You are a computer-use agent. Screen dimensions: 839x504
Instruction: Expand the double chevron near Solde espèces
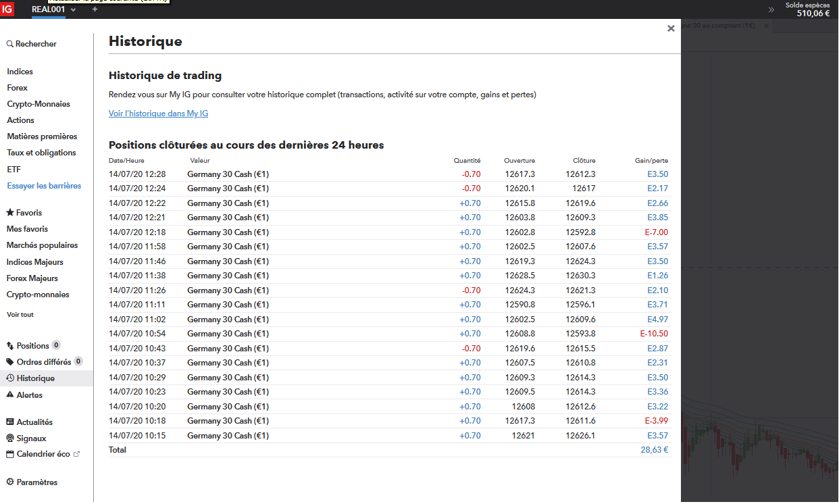[x=771, y=9]
